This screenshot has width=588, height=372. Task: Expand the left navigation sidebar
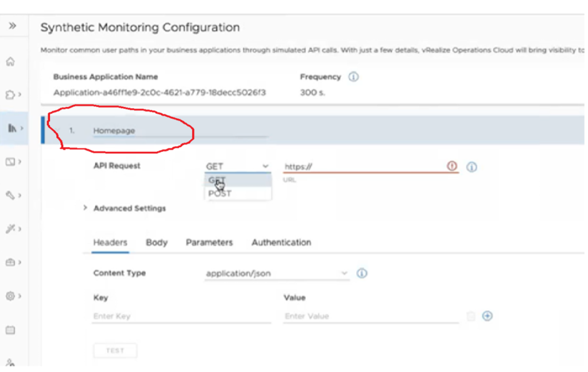point(13,26)
